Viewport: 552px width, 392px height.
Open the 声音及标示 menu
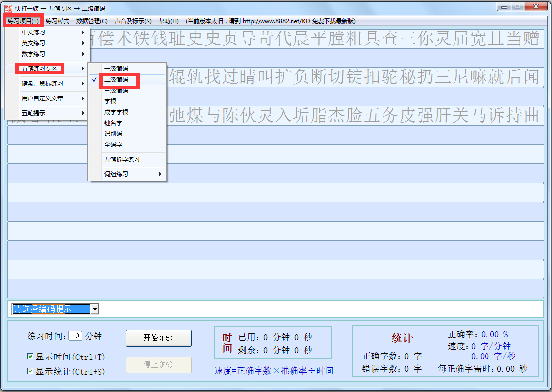[133, 21]
